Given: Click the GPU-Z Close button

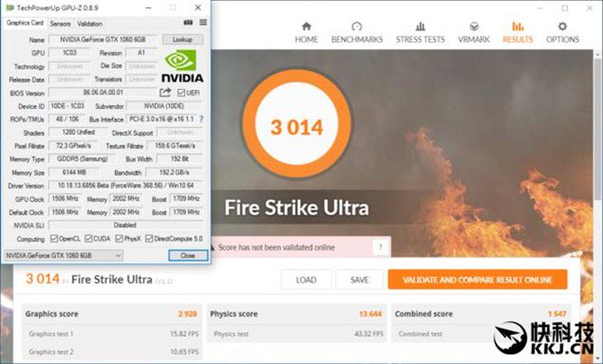Looking at the screenshot, I should click(x=188, y=255).
